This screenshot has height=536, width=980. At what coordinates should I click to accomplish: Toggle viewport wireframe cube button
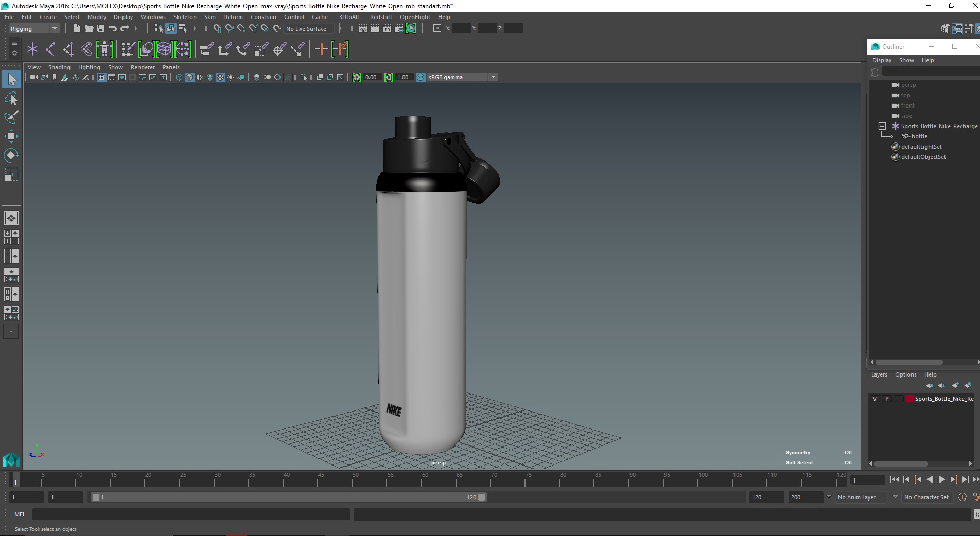click(179, 77)
